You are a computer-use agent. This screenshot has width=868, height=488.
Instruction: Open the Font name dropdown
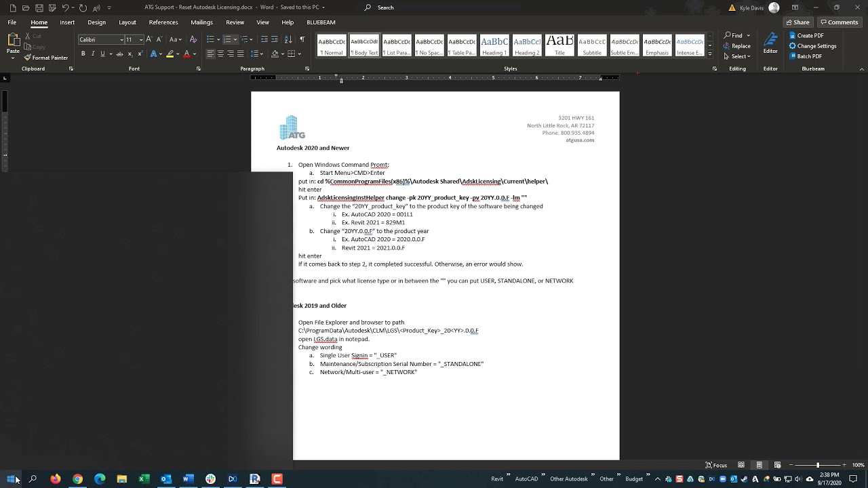coord(121,39)
